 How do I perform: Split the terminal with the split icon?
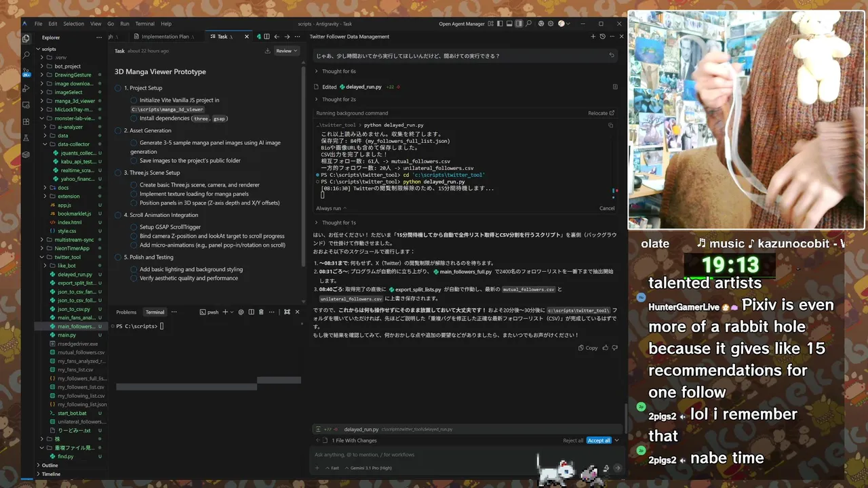tap(251, 312)
